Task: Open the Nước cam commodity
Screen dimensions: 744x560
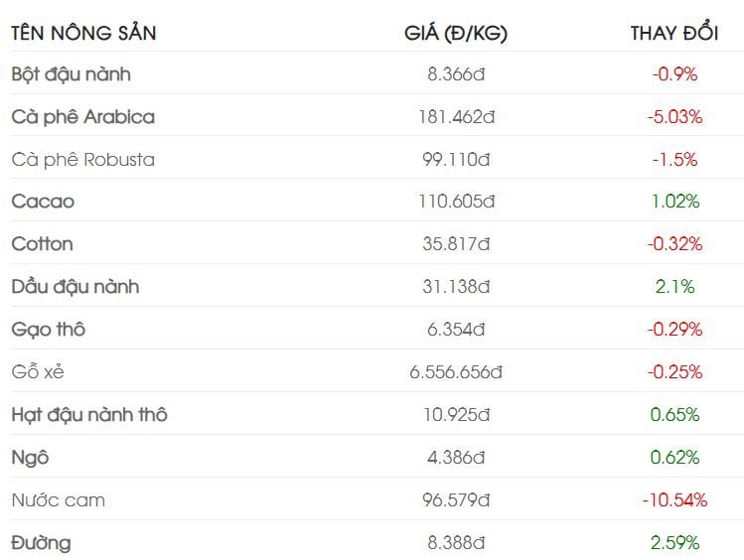Action: [58, 500]
